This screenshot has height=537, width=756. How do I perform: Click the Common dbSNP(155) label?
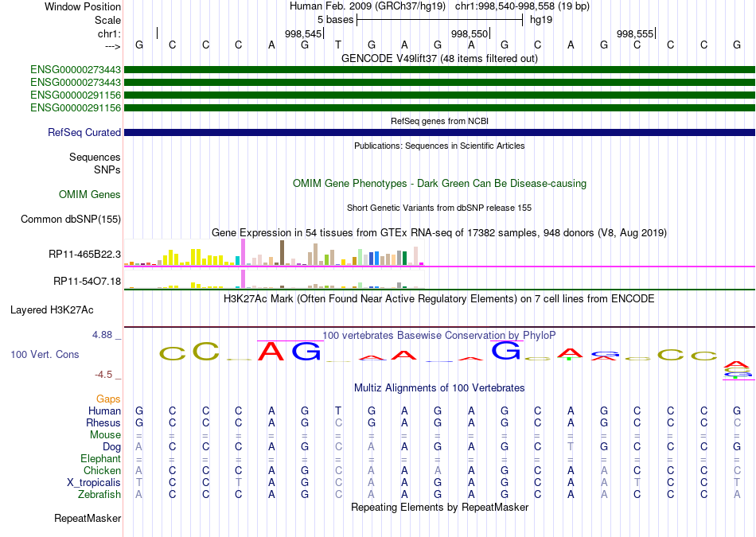[71, 219]
